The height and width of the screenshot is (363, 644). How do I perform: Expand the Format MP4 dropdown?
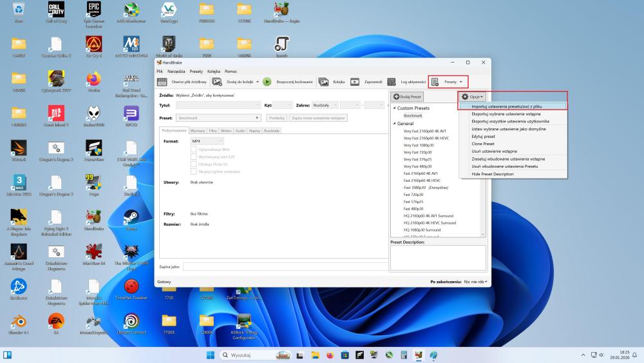pos(207,141)
